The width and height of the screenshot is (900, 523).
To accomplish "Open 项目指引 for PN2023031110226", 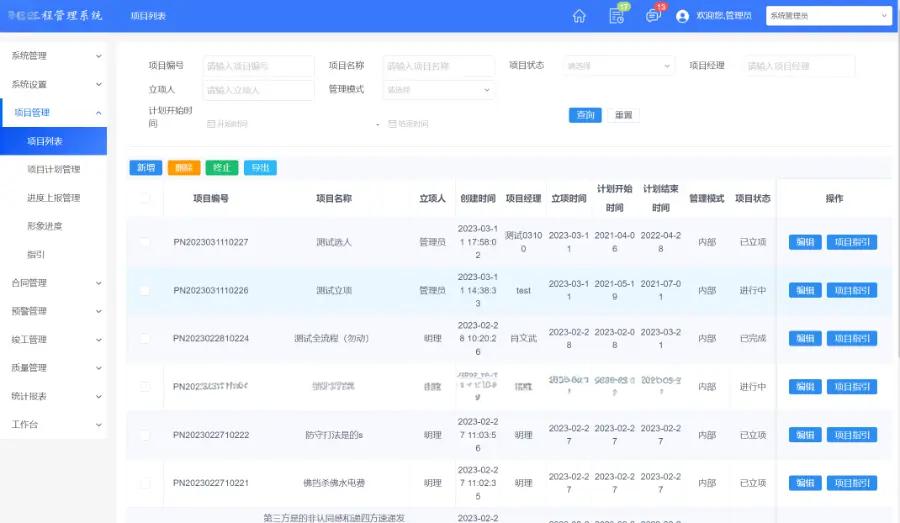I will [852, 290].
